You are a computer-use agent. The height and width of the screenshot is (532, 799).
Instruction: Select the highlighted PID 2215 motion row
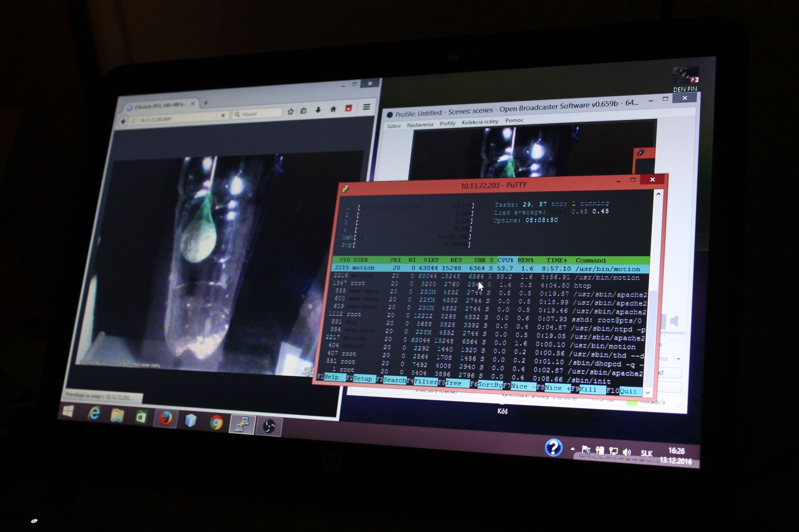(490, 268)
